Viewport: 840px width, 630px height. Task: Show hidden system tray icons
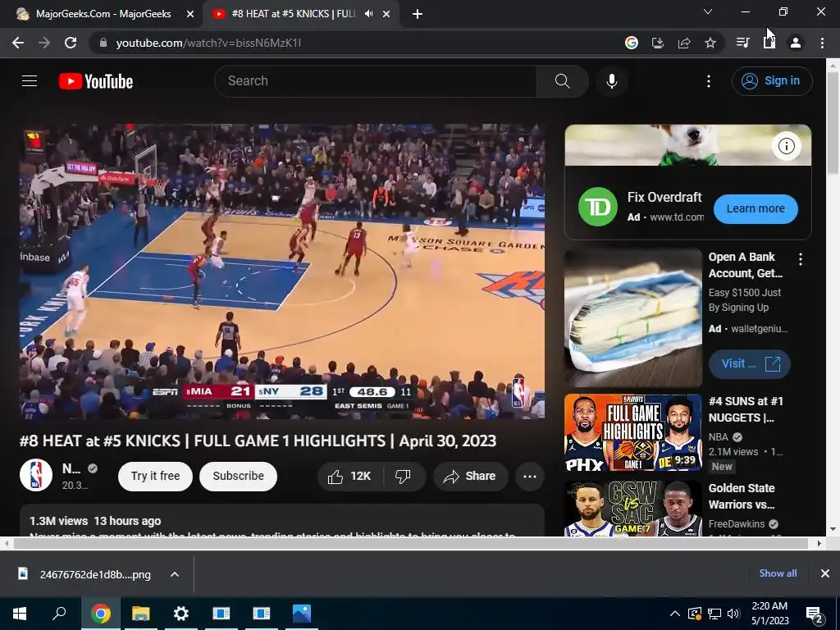675,614
